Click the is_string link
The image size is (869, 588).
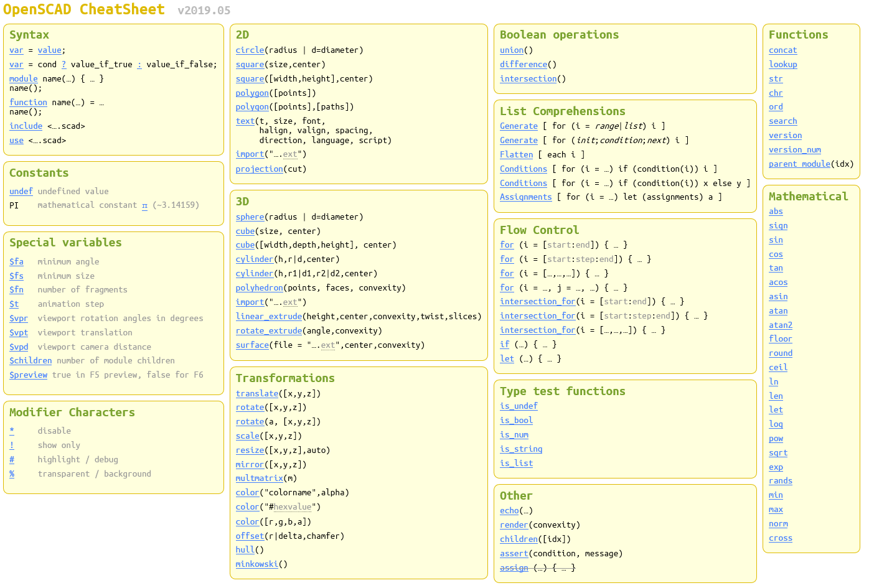coord(521,449)
